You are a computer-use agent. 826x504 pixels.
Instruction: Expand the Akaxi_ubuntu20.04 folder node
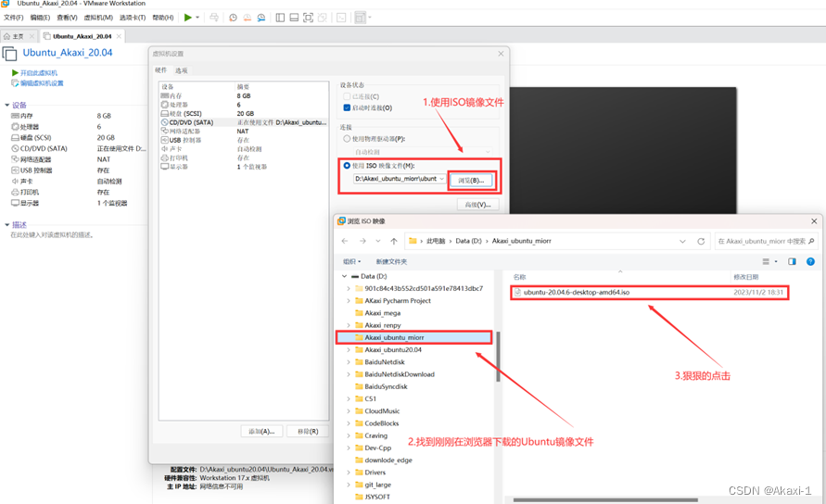(x=349, y=349)
